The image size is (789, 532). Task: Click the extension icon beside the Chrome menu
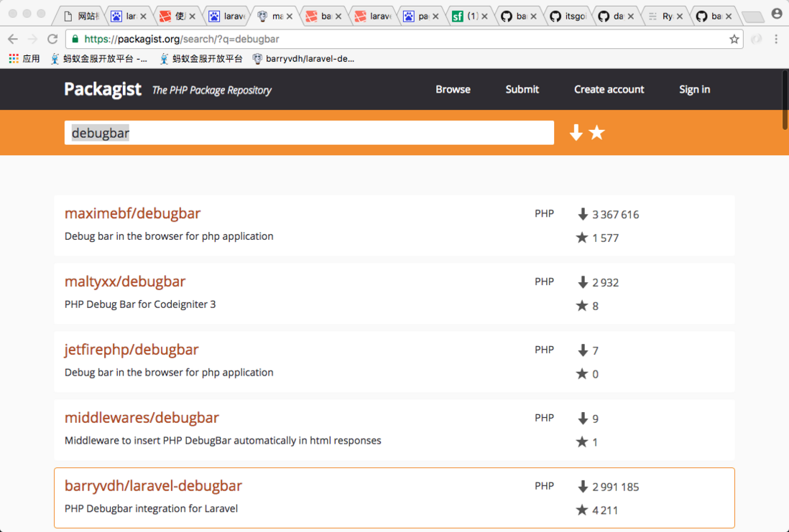point(756,39)
